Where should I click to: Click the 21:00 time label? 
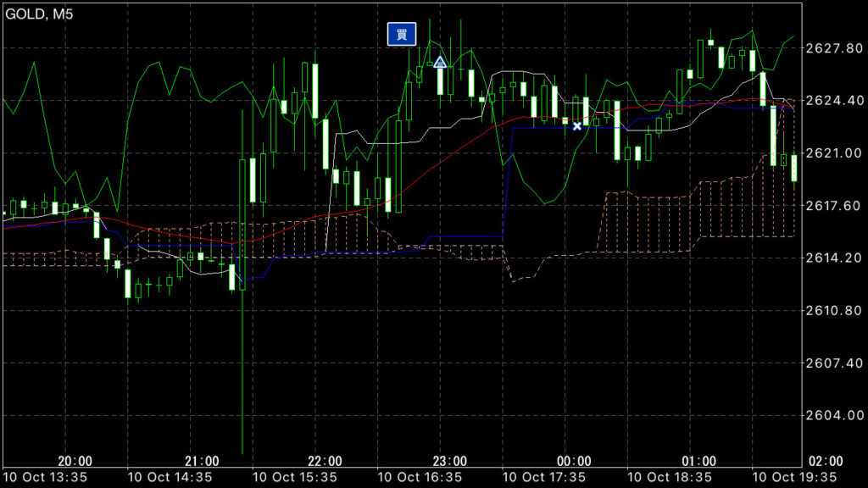(x=202, y=461)
